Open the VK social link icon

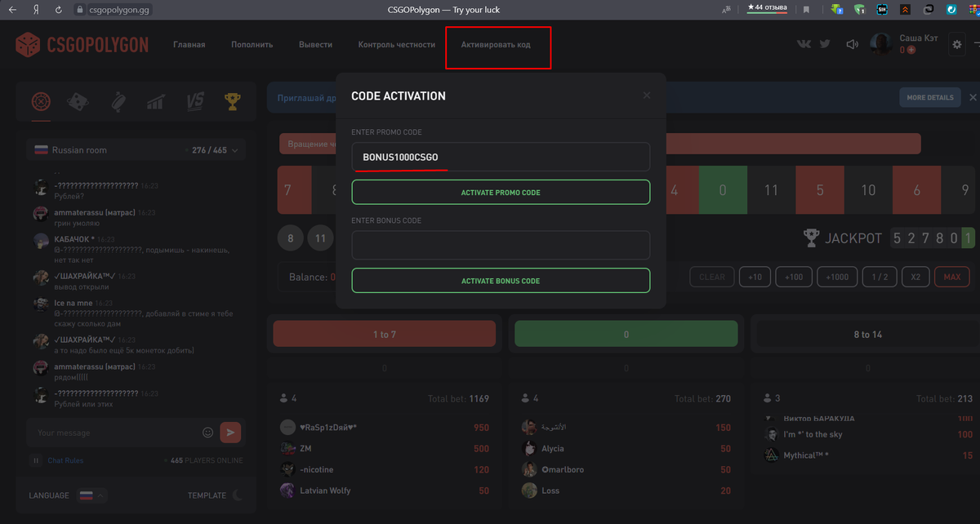(x=804, y=45)
